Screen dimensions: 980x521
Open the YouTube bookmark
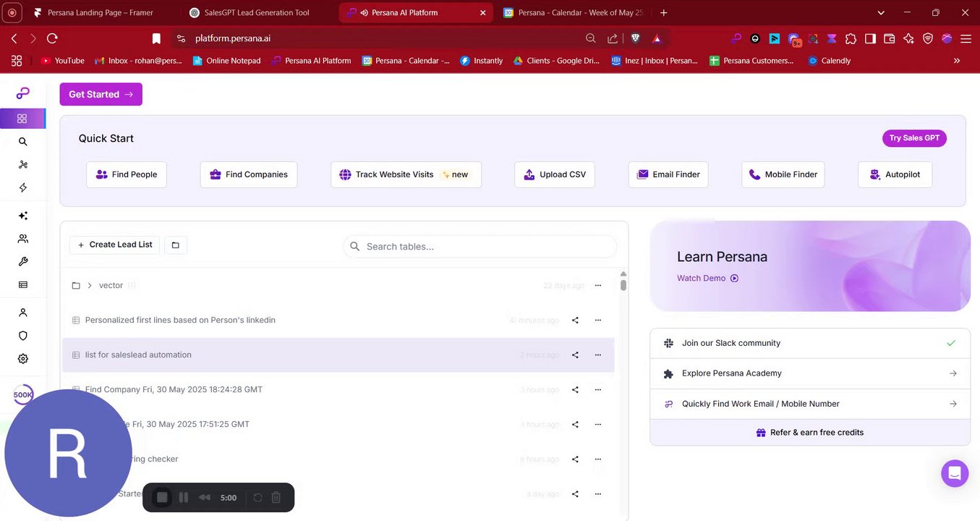click(63, 61)
